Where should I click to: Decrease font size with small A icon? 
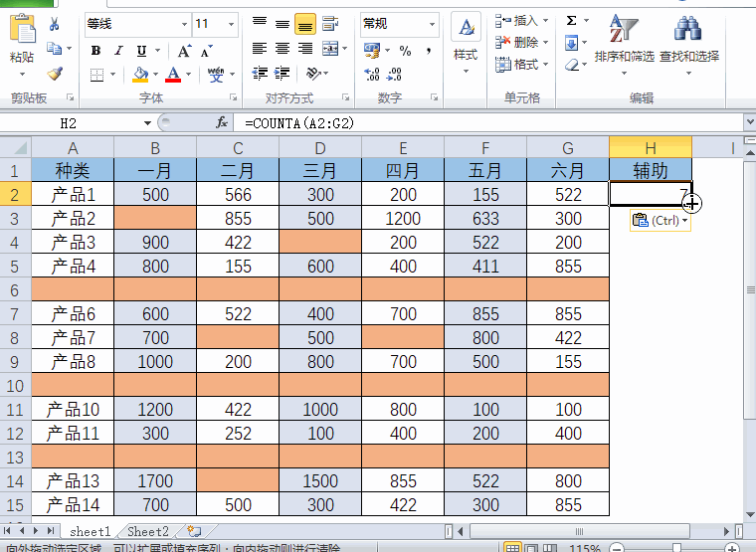coord(206,51)
